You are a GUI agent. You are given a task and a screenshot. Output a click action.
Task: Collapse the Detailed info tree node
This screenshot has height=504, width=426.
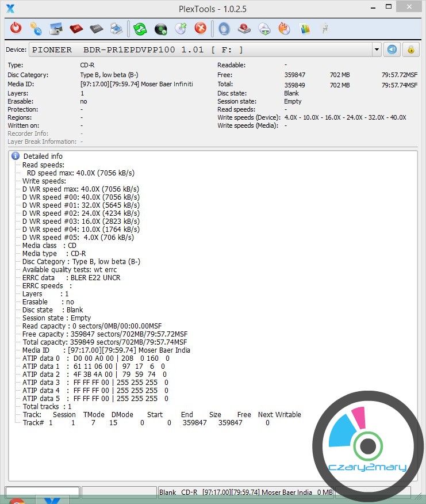tap(16, 156)
